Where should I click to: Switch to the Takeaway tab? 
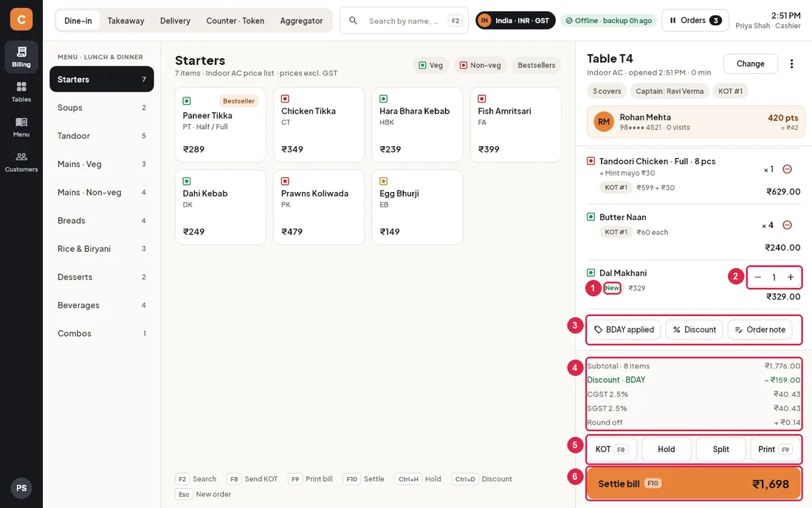click(125, 21)
